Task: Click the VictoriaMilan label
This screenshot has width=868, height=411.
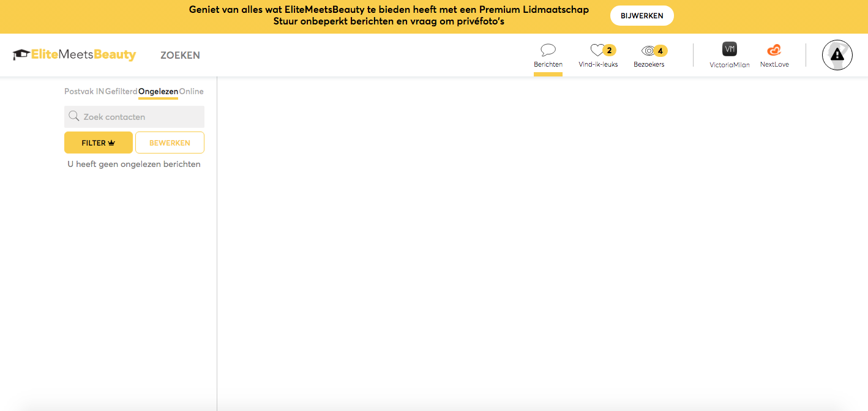Action: click(730, 65)
